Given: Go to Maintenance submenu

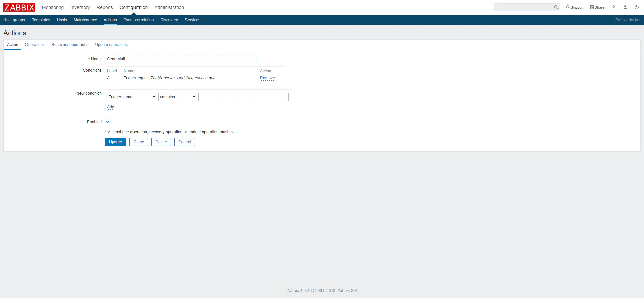Looking at the screenshot, I should (85, 20).
